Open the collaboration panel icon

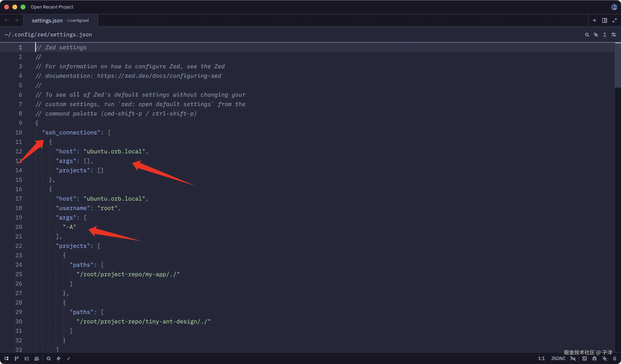pyautogui.click(x=37, y=358)
